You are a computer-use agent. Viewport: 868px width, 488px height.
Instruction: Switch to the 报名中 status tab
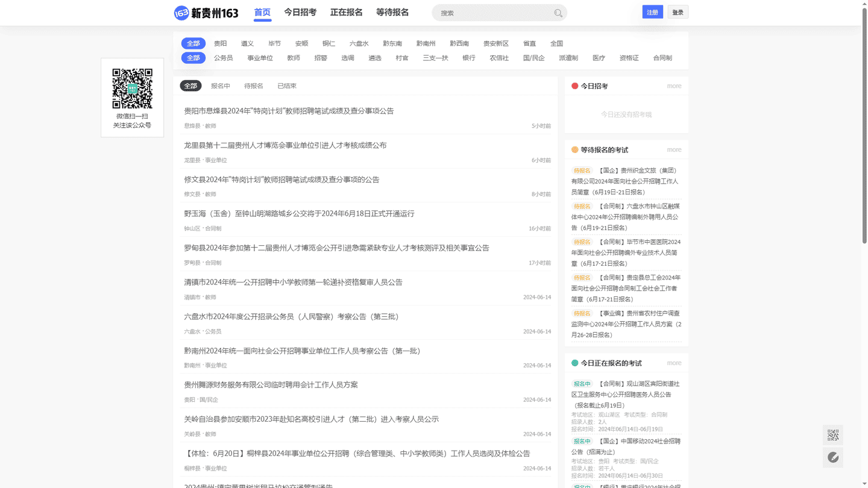[x=221, y=86]
